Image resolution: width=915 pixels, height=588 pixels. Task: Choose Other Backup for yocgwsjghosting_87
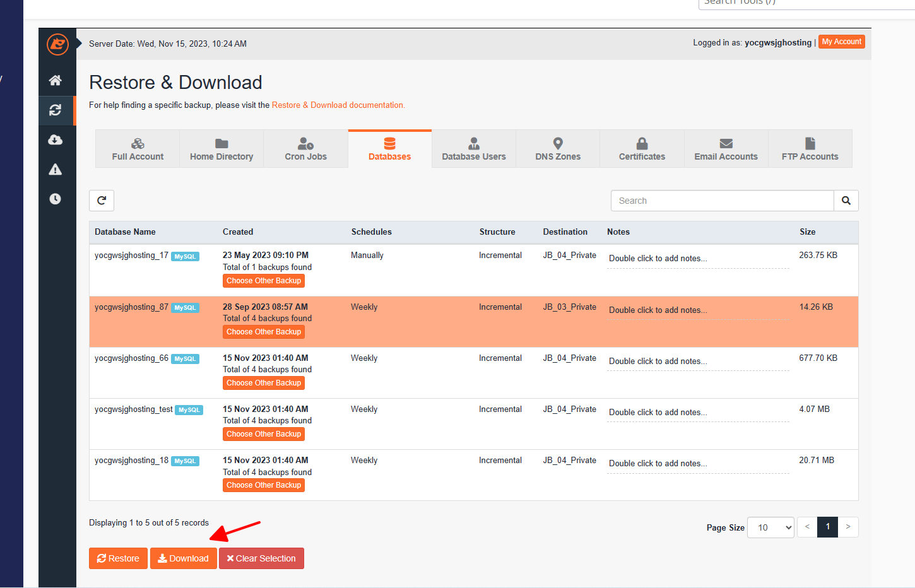264,332
